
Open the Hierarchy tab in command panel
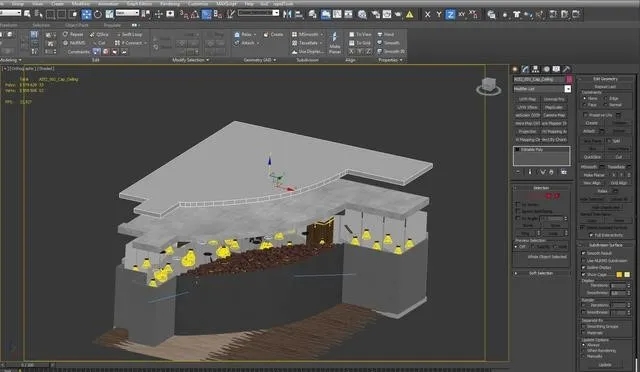pyautogui.click(x=536, y=69)
